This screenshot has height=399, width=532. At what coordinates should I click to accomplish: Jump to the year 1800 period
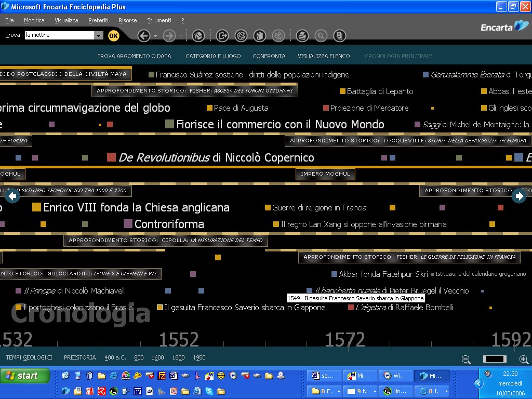point(179,357)
